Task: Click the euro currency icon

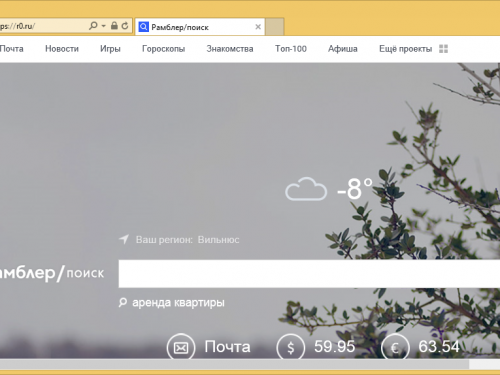Action: [395, 347]
